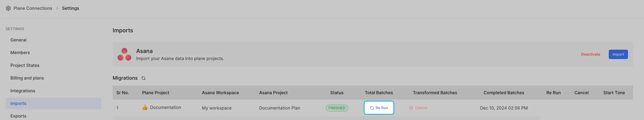Click the FINISHED status badge
The height and width of the screenshot is (120, 644).
337,108
